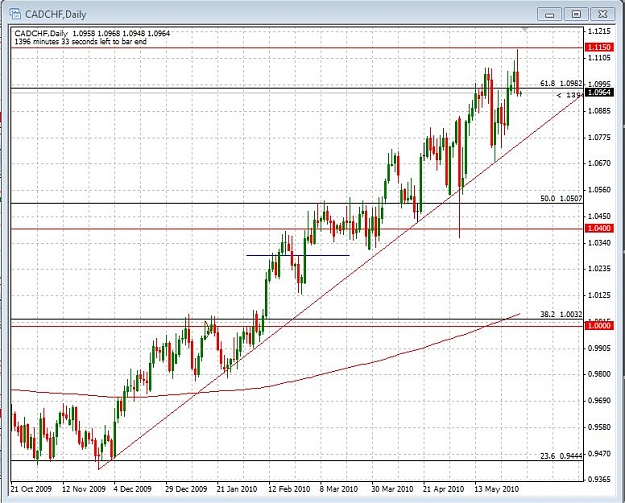Select the red 1.1150 price level tag

click(x=599, y=47)
